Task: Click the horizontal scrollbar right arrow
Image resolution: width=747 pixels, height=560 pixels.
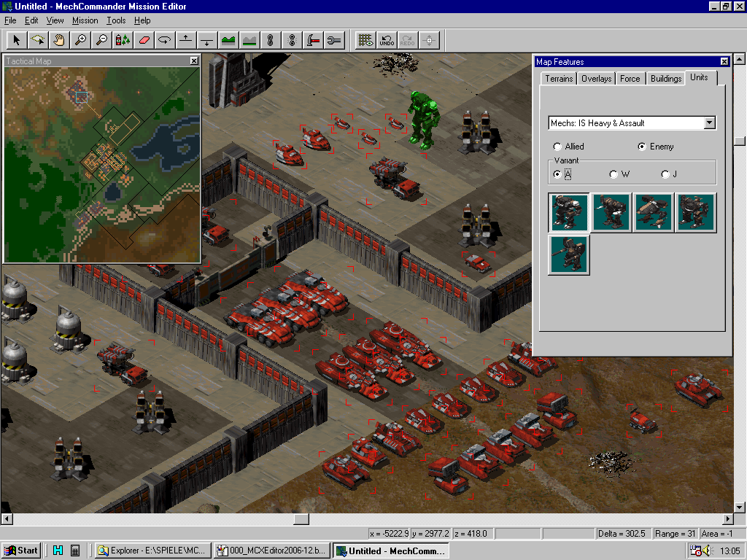Action: click(x=728, y=518)
